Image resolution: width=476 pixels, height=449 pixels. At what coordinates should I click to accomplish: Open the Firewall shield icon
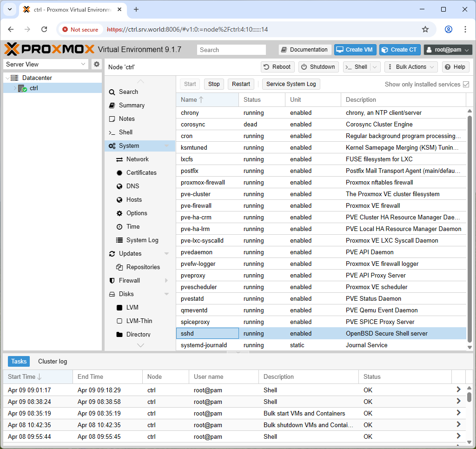(x=112, y=281)
